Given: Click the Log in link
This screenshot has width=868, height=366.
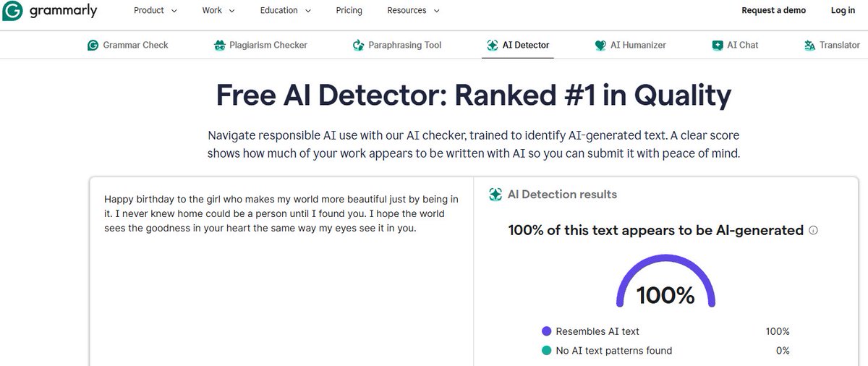Looking at the screenshot, I should (x=843, y=11).
